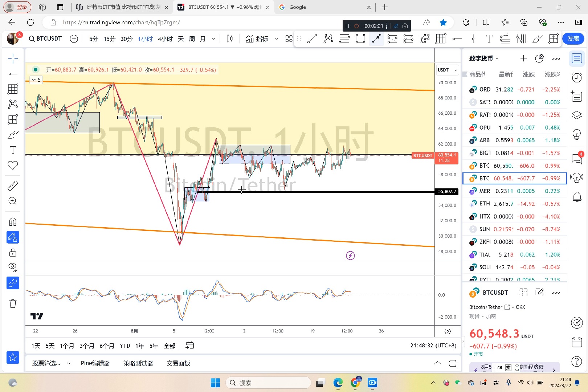Viewport: 588px width, 392px height.
Task: Toggle lock all drawings
Action: pos(13,252)
